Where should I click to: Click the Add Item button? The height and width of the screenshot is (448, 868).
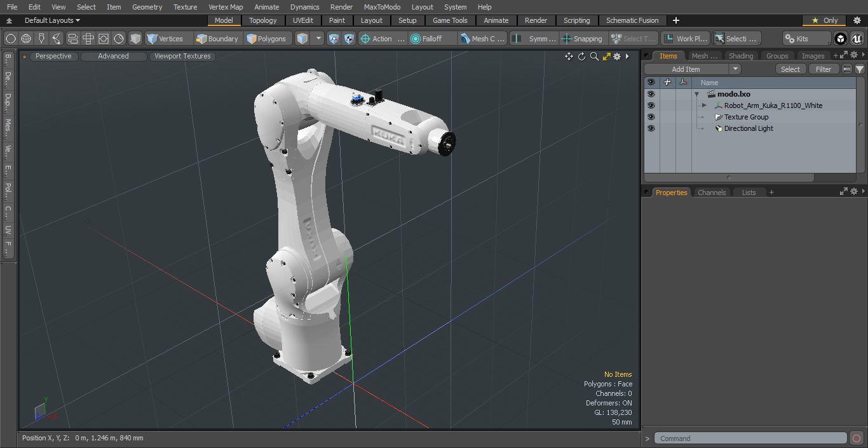tap(686, 69)
